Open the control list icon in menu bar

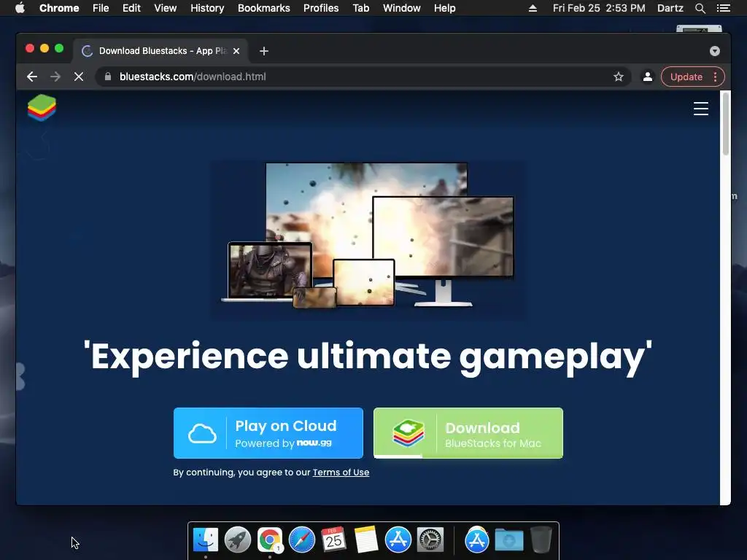[x=723, y=8]
